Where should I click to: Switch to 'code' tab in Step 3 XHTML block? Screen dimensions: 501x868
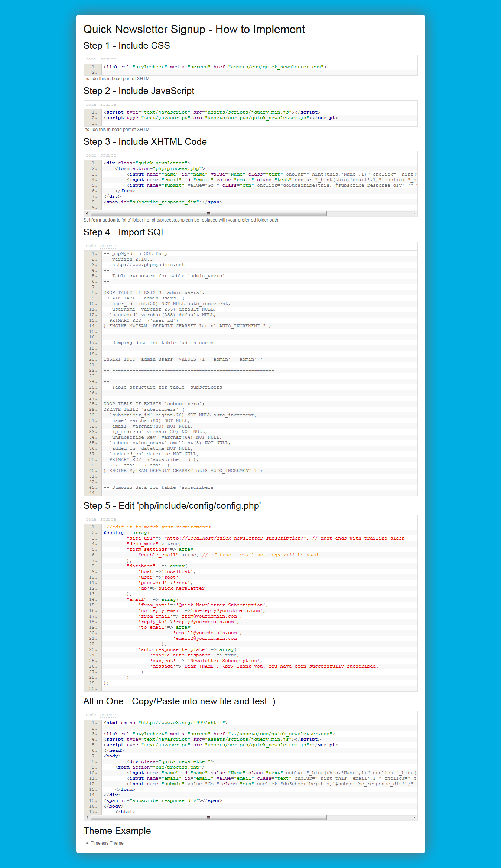[x=91, y=155]
